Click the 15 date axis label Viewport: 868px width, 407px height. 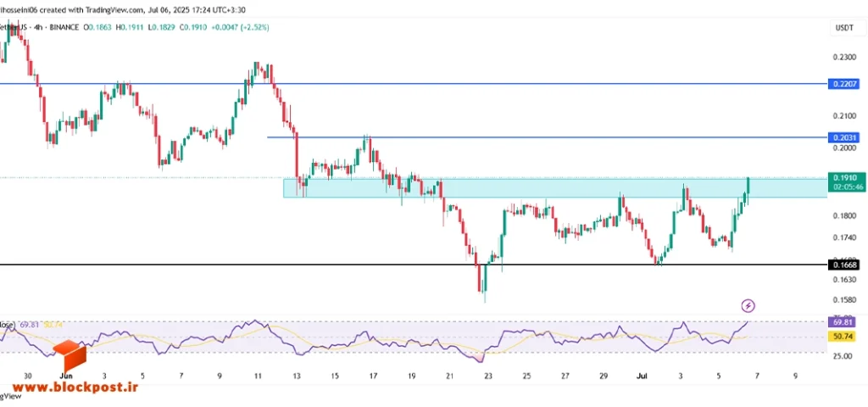[335, 376]
